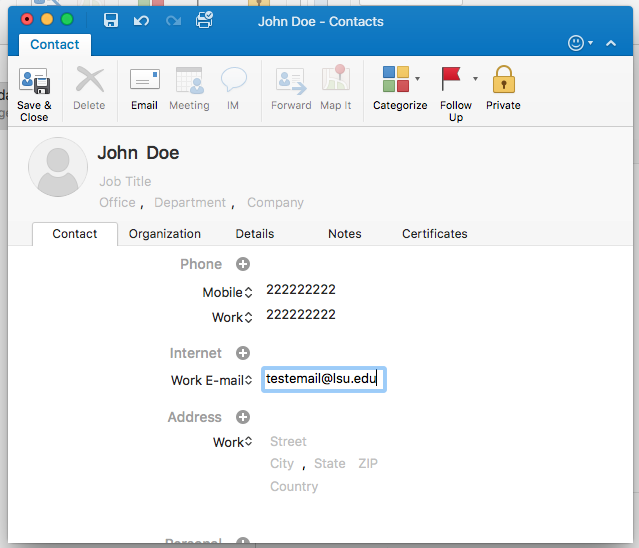The height and width of the screenshot is (548, 639).
Task: Click the contact photo placeholder
Action: pos(58,167)
